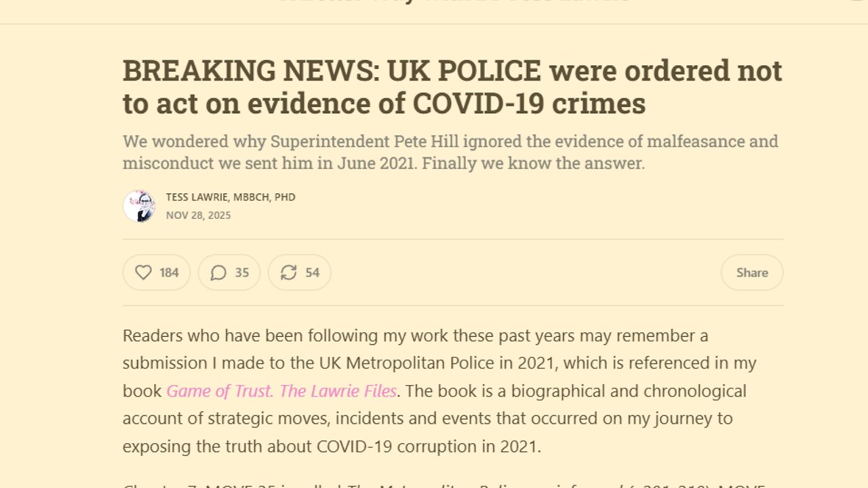Follow the 'Game of Trust. The Lawrie Files' link

281,391
